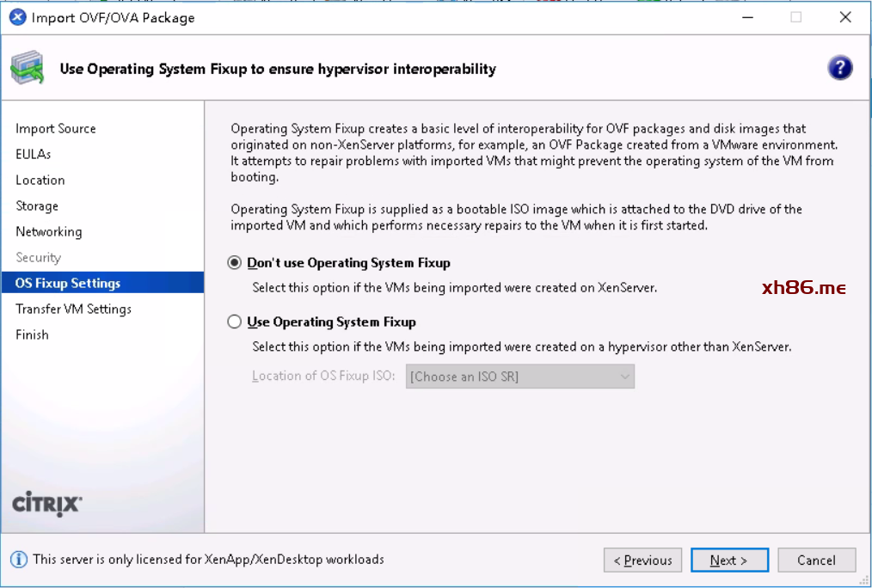Select OS Fixup Settings in sidebar
The width and height of the screenshot is (872, 588).
point(68,284)
